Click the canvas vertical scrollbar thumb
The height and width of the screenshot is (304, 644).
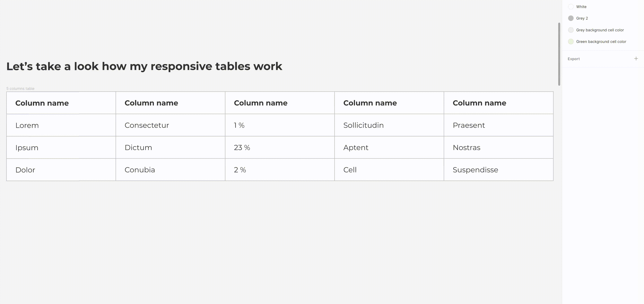click(x=559, y=54)
